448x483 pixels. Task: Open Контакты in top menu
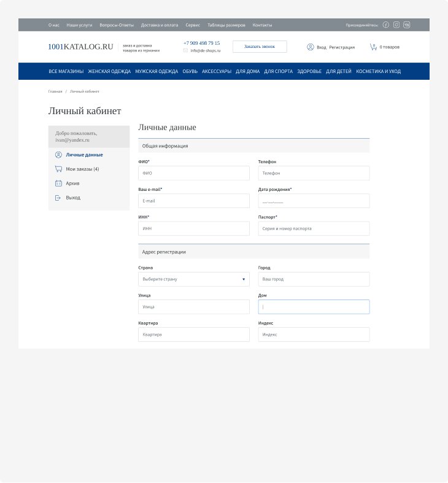tap(262, 25)
